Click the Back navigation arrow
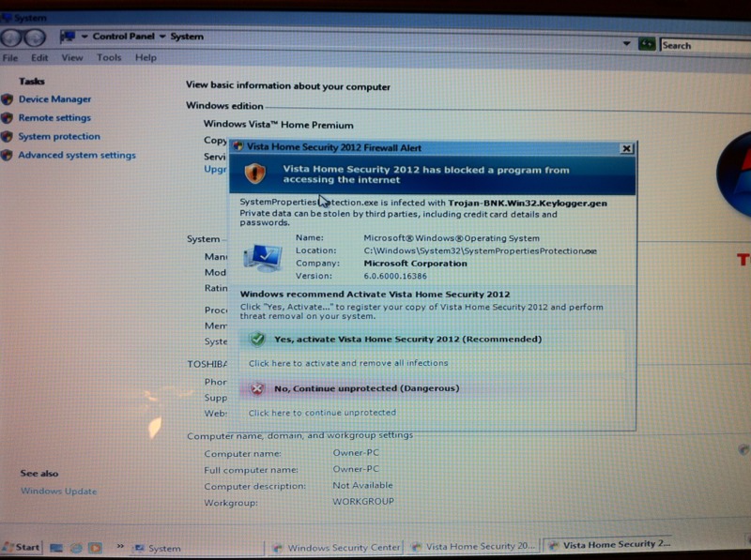The image size is (751, 560). pyautogui.click(x=11, y=38)
